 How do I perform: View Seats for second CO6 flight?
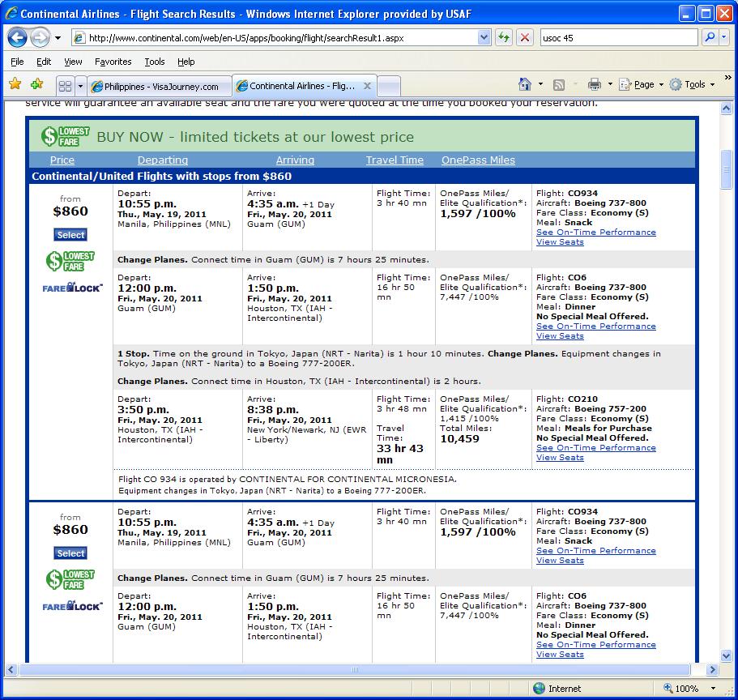[x=560, y=655]
